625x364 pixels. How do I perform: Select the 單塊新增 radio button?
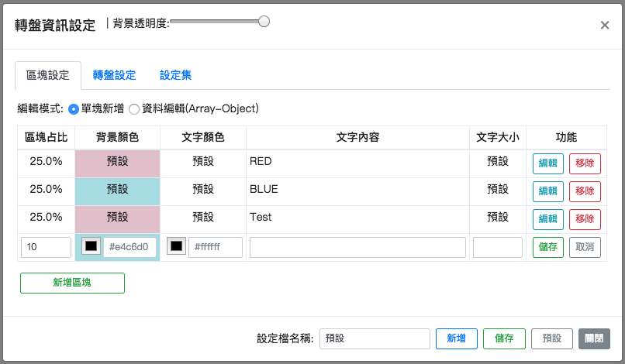point(74,109)
